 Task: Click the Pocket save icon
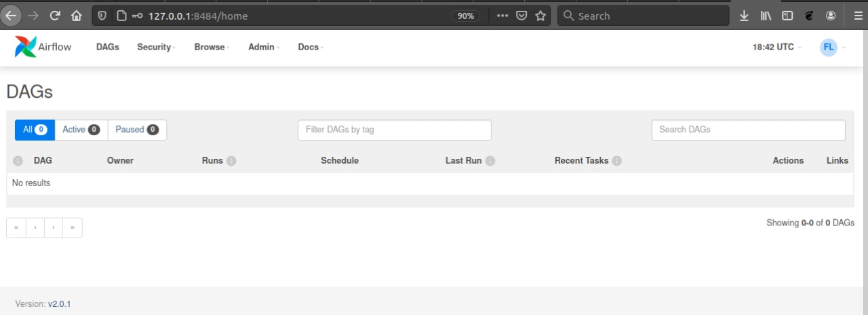point(521,16)
